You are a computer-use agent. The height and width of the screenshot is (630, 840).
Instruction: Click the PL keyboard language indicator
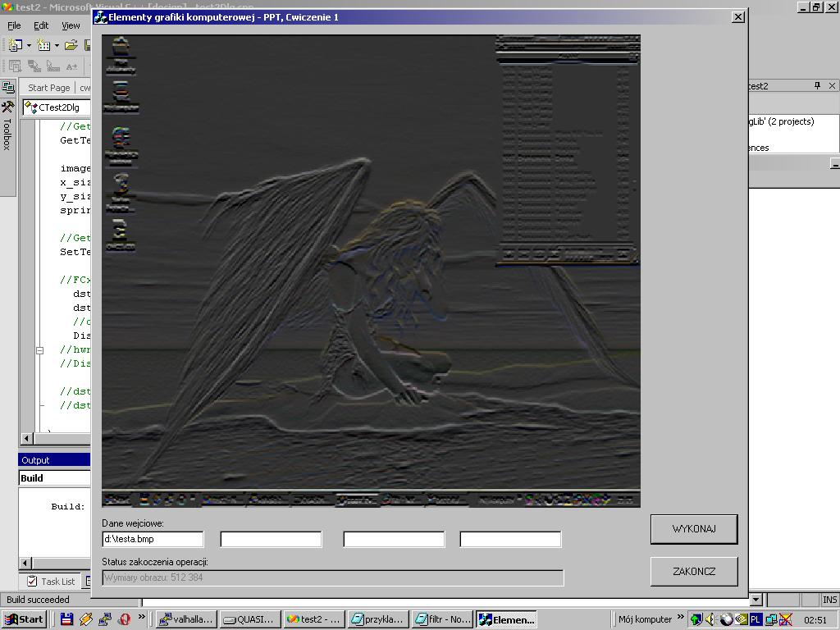pyautogui.click(x=756, y=619)
